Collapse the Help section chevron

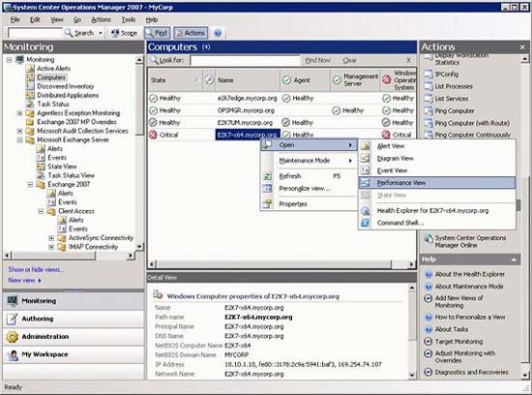[x=514, y=259]
